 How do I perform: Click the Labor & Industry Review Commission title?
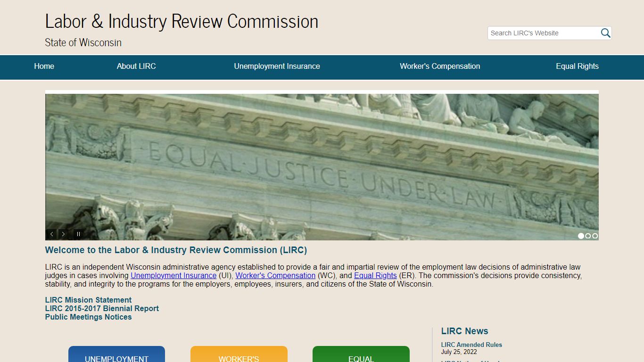pos(182,21)
